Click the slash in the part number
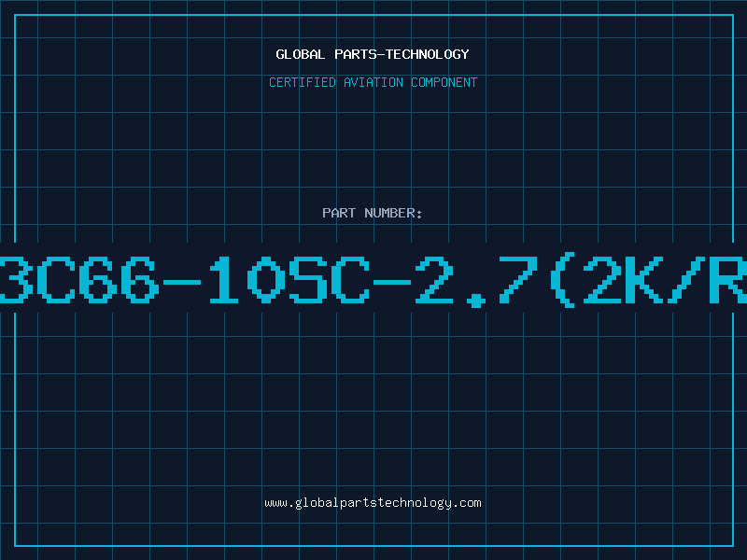Viewport: 747px width, 560px height. (686, 280)
